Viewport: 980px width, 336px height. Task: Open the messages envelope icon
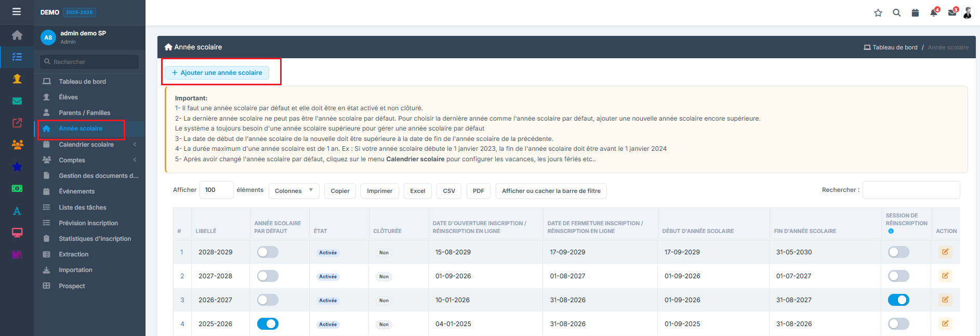pyautogui.click(x=952, y=13)
